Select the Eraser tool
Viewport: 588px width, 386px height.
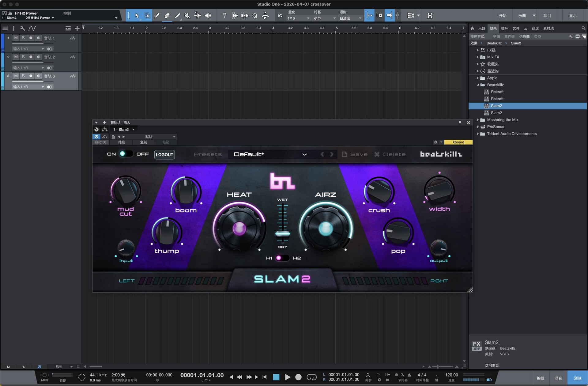click(x=167, y=16)
